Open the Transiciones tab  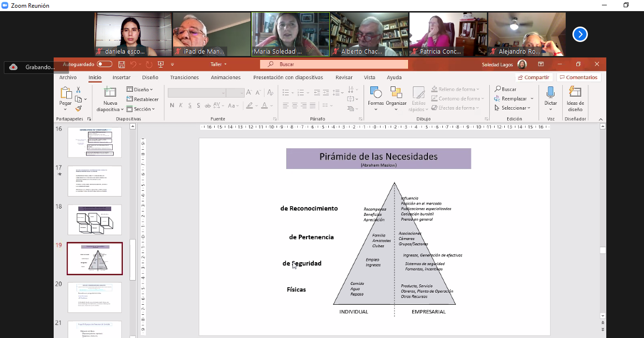[x=184, y=77]
